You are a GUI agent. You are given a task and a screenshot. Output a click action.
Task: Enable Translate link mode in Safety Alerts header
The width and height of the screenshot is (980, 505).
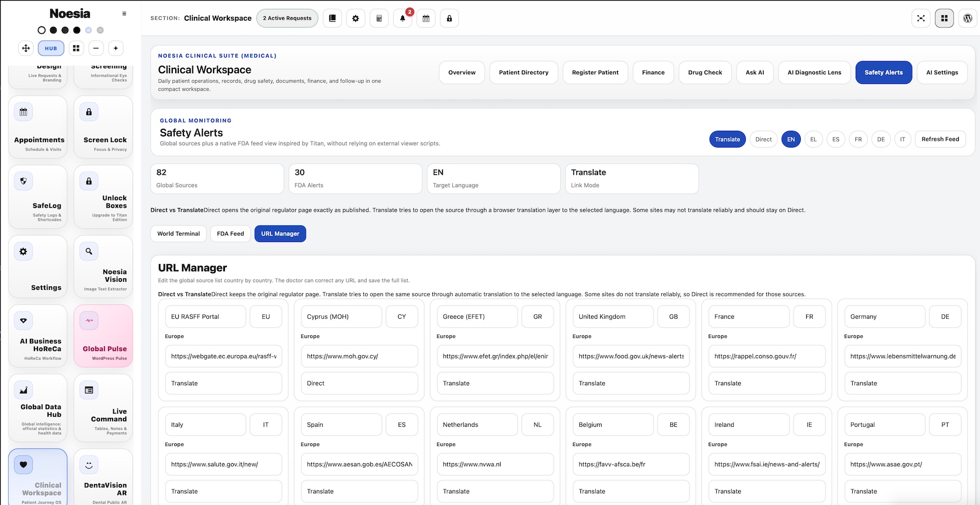(727, 139)
